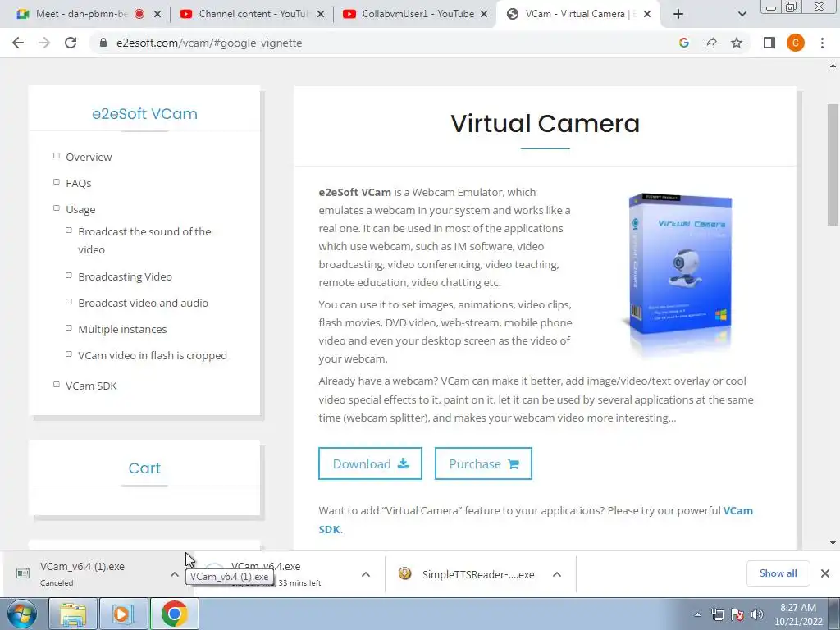Click the address bar URL field
This screenshot has height=630, width=840.
coord(386,43)
